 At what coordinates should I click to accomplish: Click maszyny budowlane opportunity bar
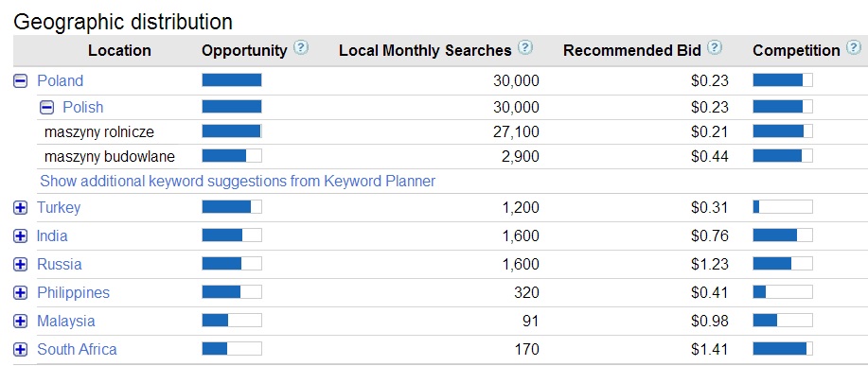click(x=232, y=156)
